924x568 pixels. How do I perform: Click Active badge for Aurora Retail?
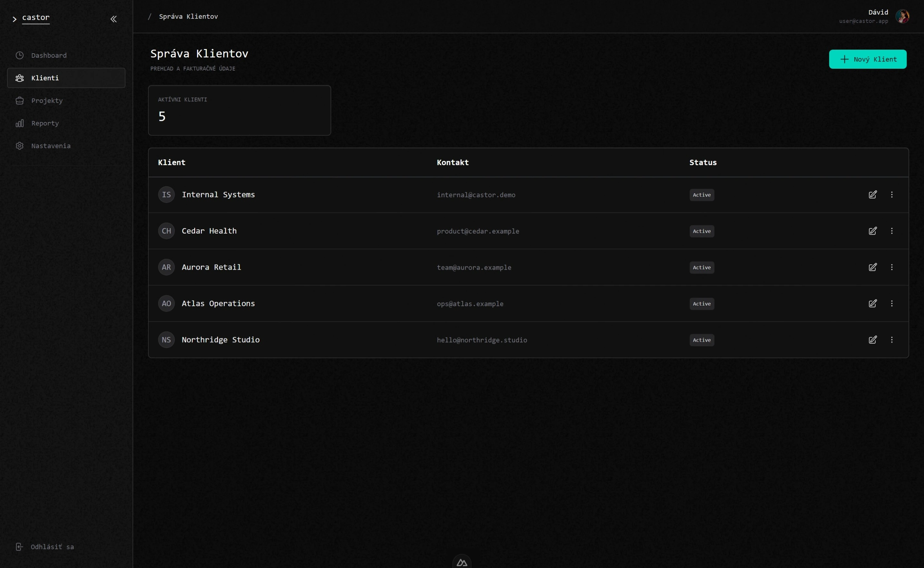coord(702,267)
